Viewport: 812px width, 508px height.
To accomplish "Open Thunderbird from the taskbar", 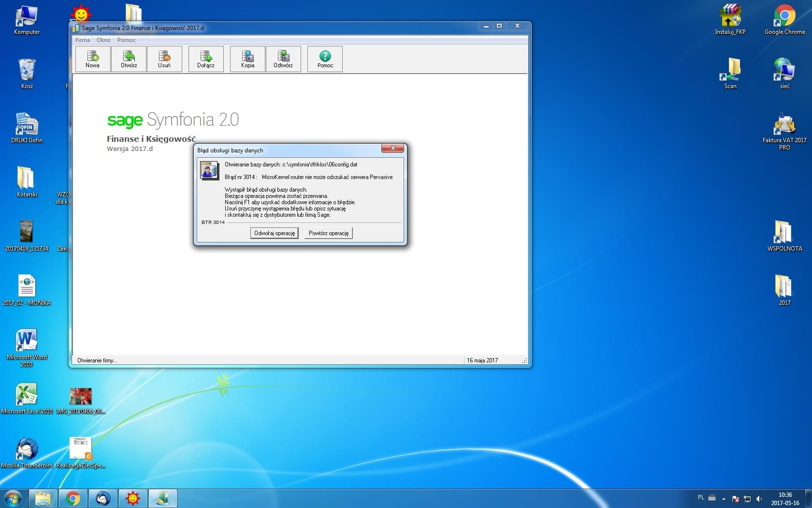I will 103,498.
